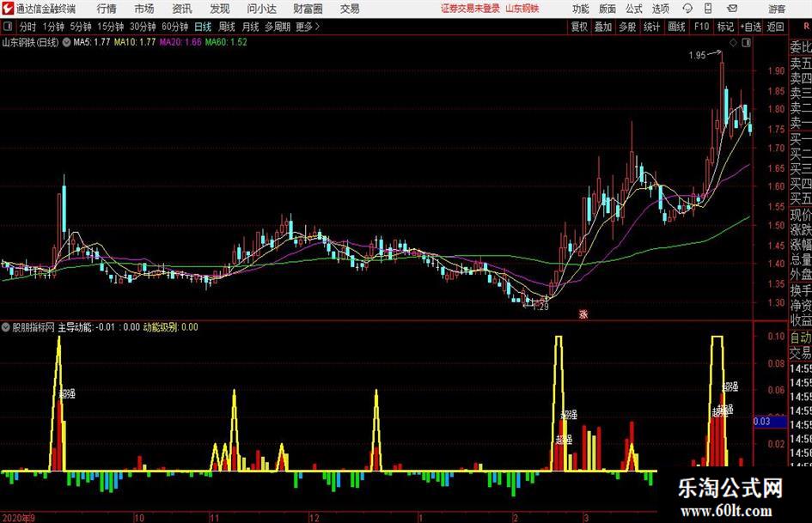812x523 pixels.
Task: Open the 市场 menu
Action: [144, 9]
